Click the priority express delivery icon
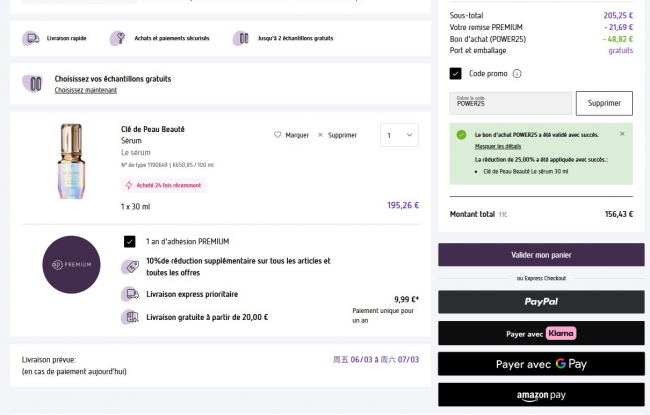 (x=130, y=294)
